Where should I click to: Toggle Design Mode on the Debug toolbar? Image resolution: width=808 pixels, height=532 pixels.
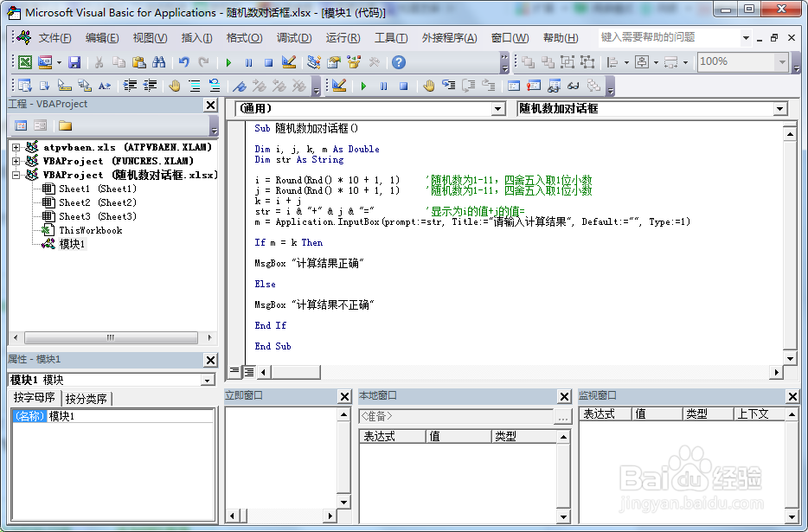point(339,86)
